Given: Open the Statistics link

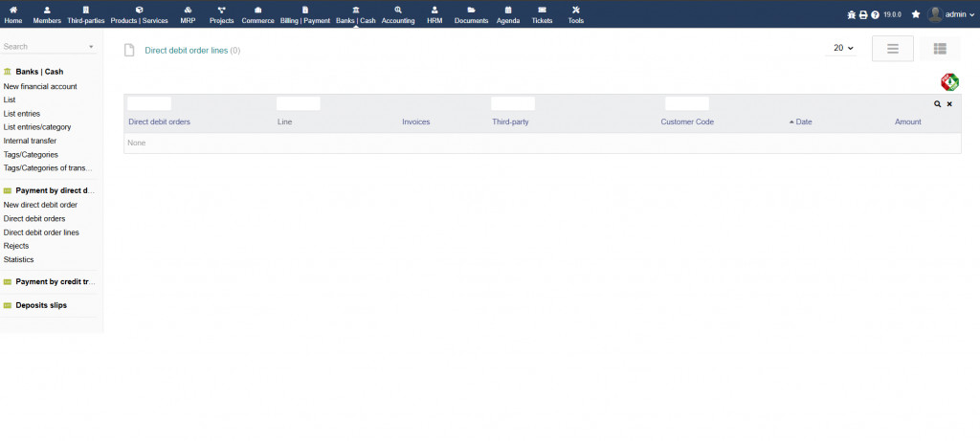Looking at the screenshot, I should tap(19, 259).
